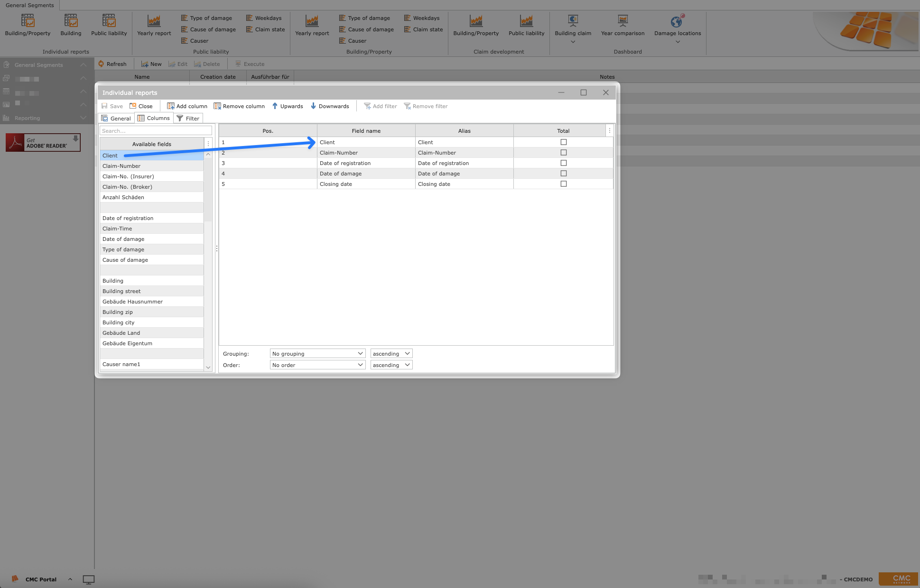The height and width of the screenshot is (588, 920).
Task: Check the Total box for Client row
Action: pyautogui.click(x=563, y=142)
